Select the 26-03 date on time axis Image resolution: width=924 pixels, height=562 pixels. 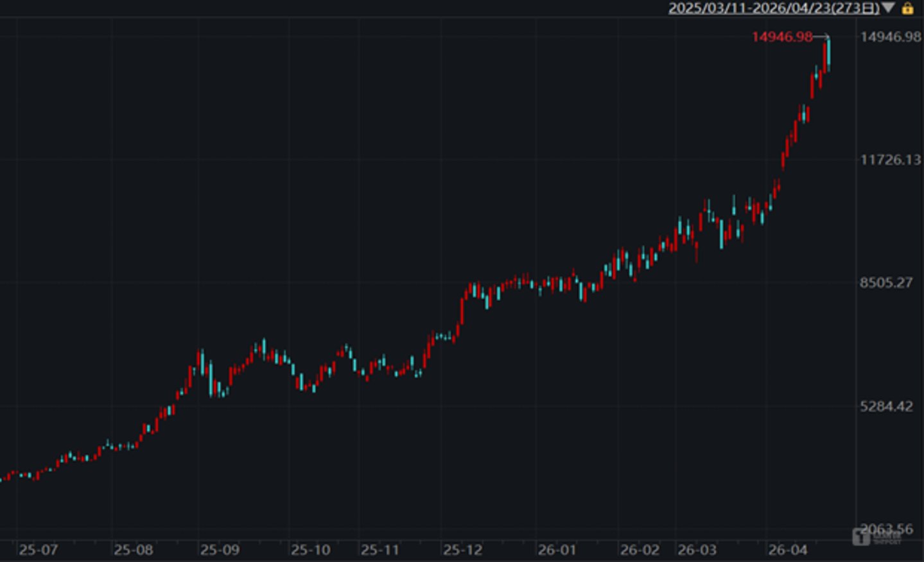click(x=697, y=550)
